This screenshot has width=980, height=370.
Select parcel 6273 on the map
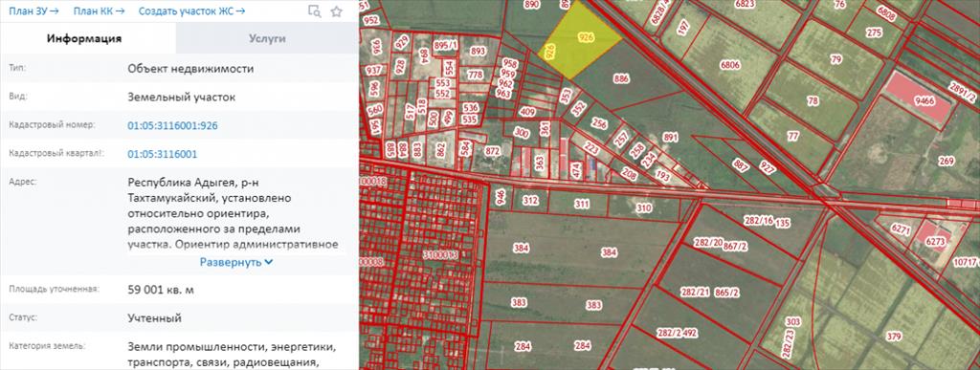936,241
